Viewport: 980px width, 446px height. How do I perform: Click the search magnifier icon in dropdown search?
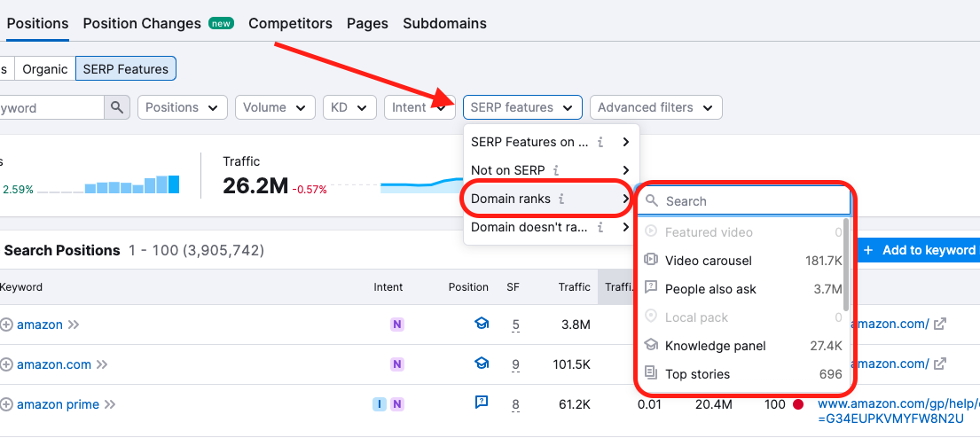pos(652,201)
